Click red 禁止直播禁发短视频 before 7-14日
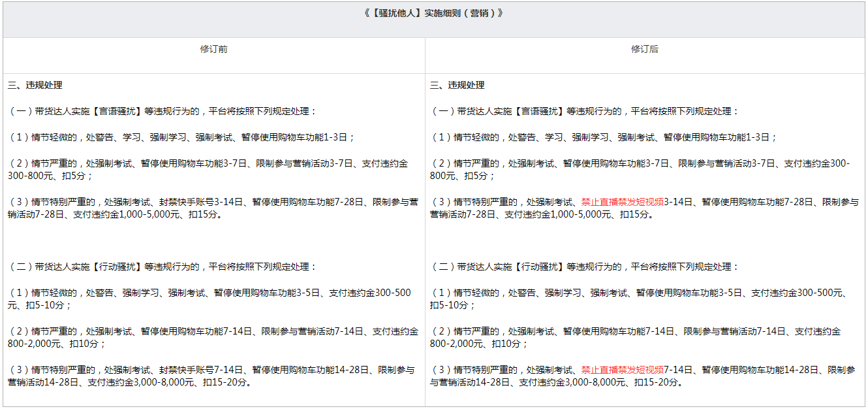This screenshot has height=409, width=868. 622,370
